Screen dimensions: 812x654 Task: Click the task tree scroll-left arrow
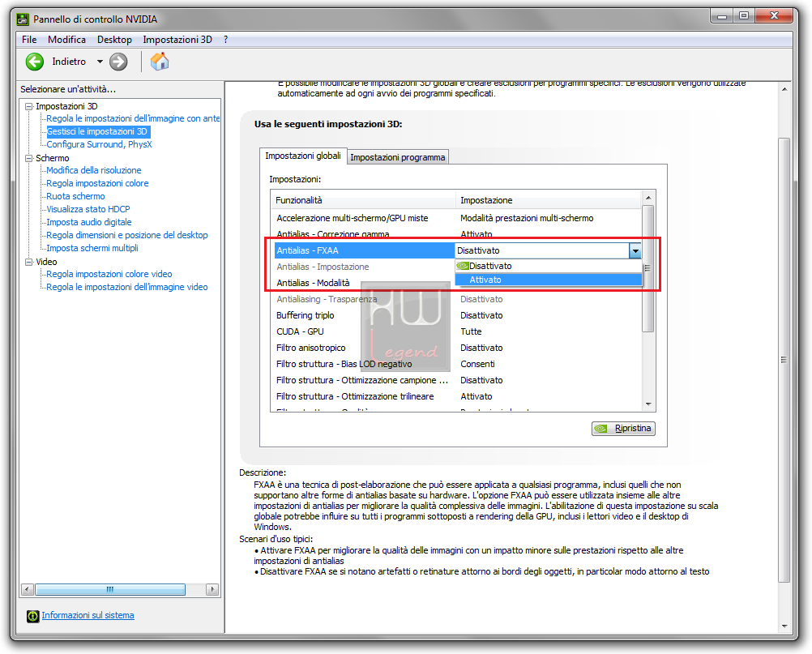click(28, 590)
